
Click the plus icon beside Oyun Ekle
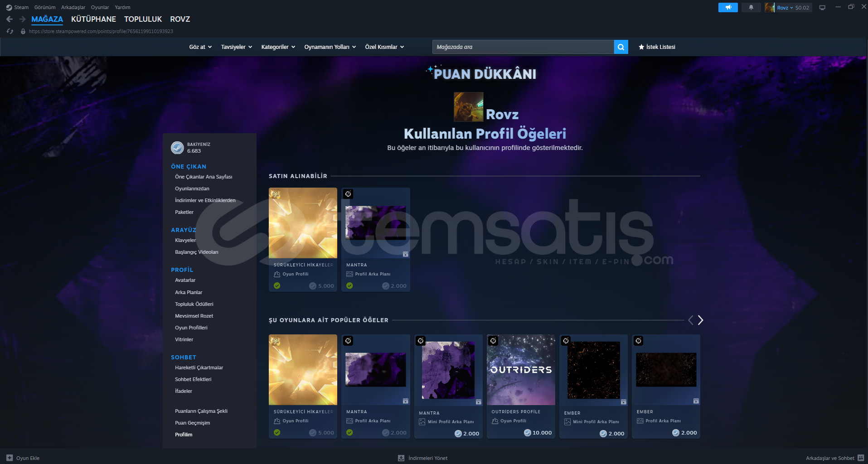coord(10,458)
